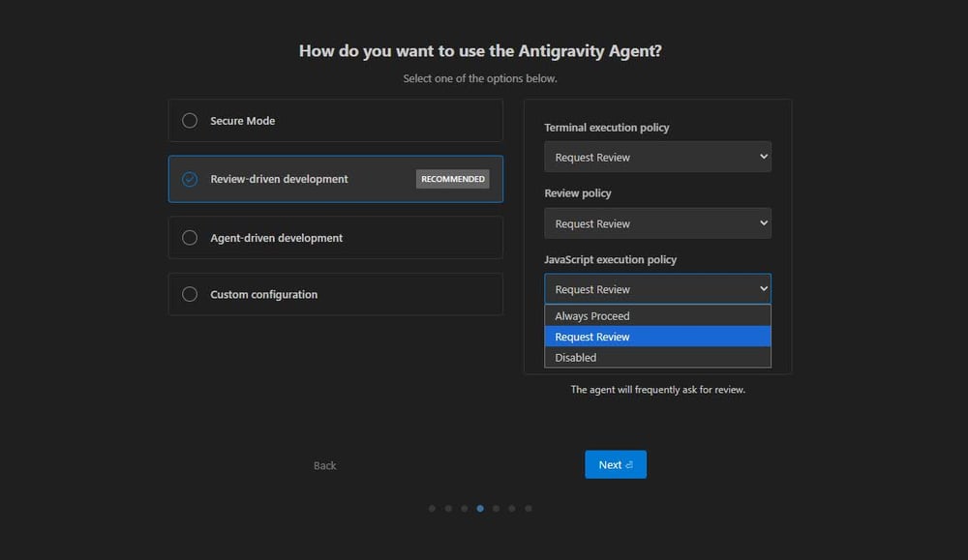
Task: Click the third pagination dot
Action: (465, 508)
